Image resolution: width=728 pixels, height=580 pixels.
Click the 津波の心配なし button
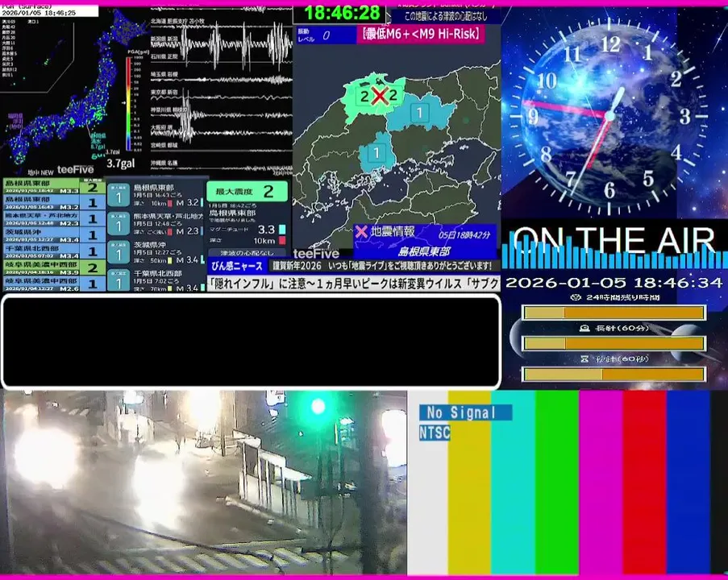pyautogui.click(x=247, y=253)
